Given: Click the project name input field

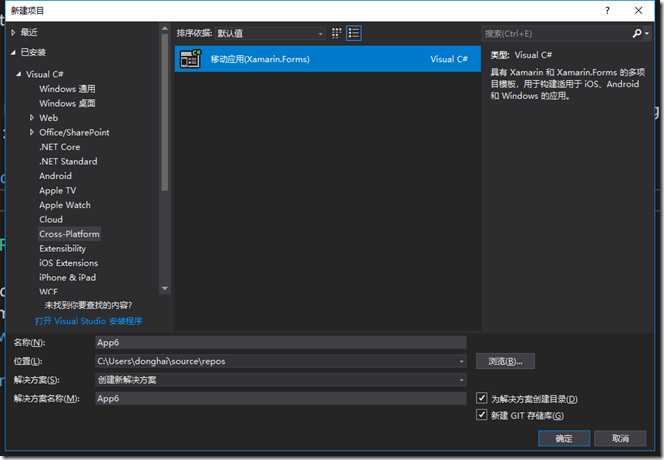Looking at the screenshot, I should [x=281, y=343].
